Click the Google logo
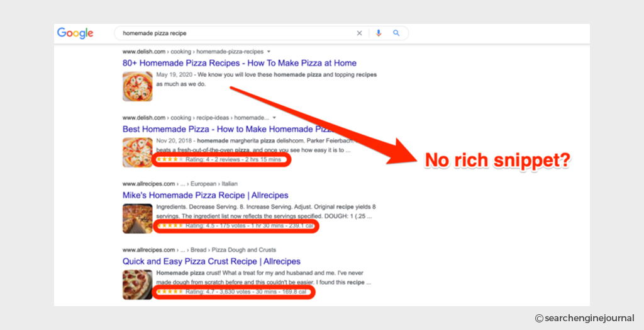 click(75, 33)
